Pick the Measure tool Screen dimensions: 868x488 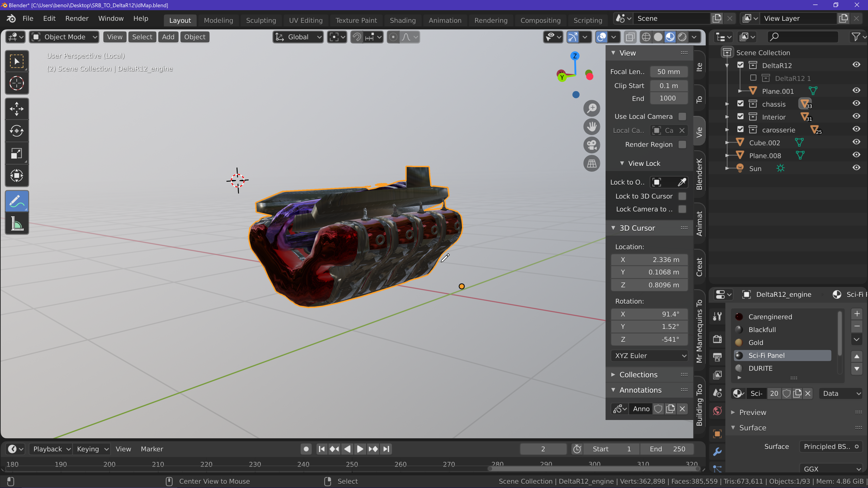[x=17, y=224]
